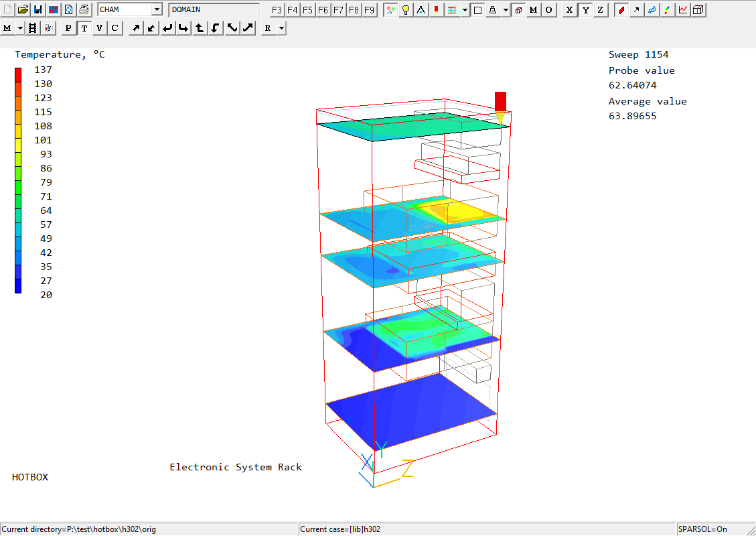
Task: Save the case with the floppy disk icon
Action: click(38, 9)
